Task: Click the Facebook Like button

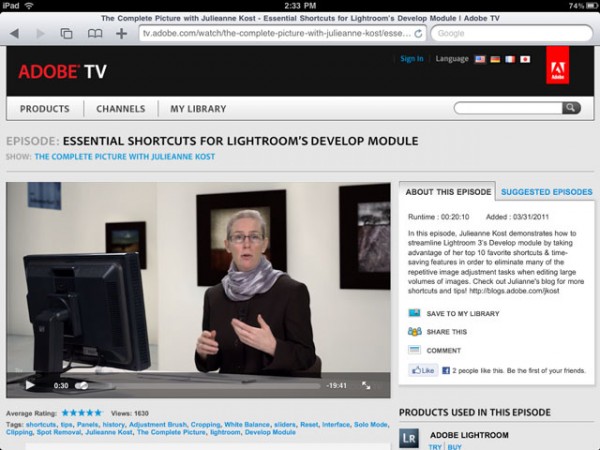Action: [423, 370]
